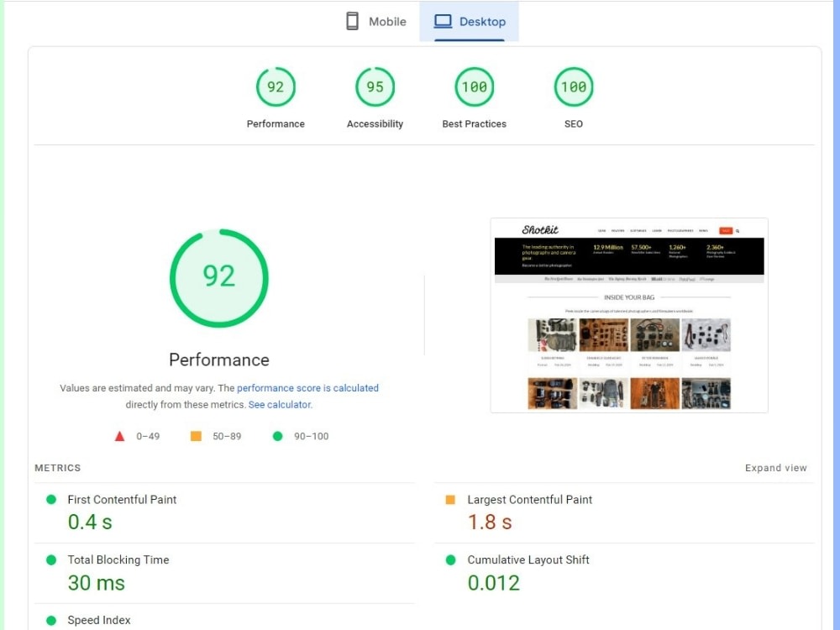Viewport: 840px width, 630px height.
Task: Click green status dot beside Speed Index
Action: [51, 620]
